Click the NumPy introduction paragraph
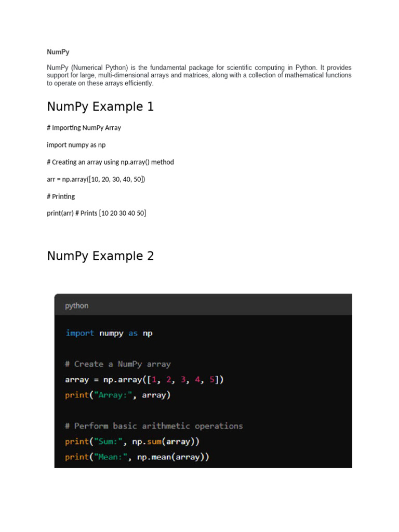399x532 pixels. coord(199,75)
